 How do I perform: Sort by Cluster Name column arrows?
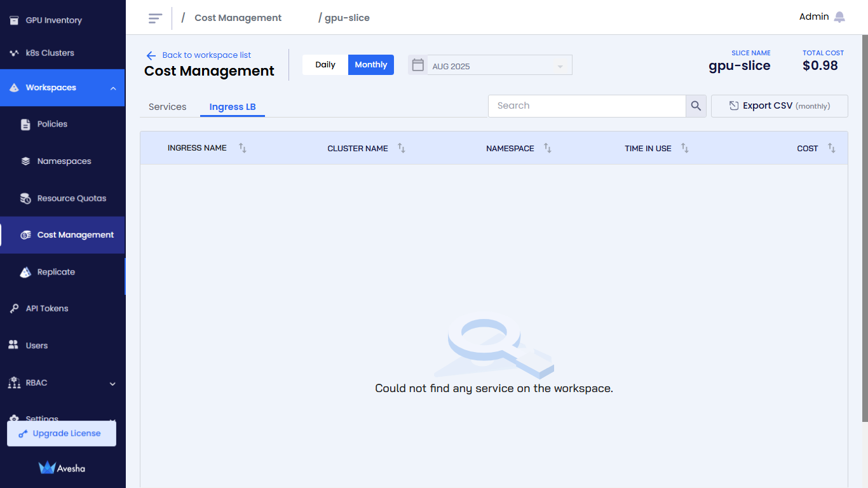(401, 148)
